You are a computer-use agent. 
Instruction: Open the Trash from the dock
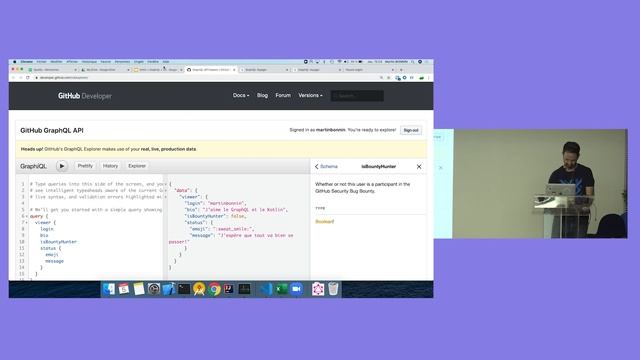333,289
